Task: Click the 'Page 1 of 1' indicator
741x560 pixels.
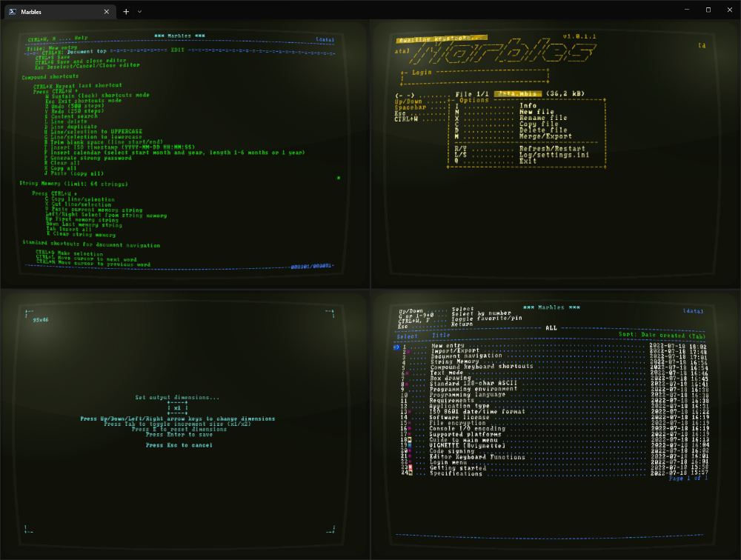Action: click(688, 479)
